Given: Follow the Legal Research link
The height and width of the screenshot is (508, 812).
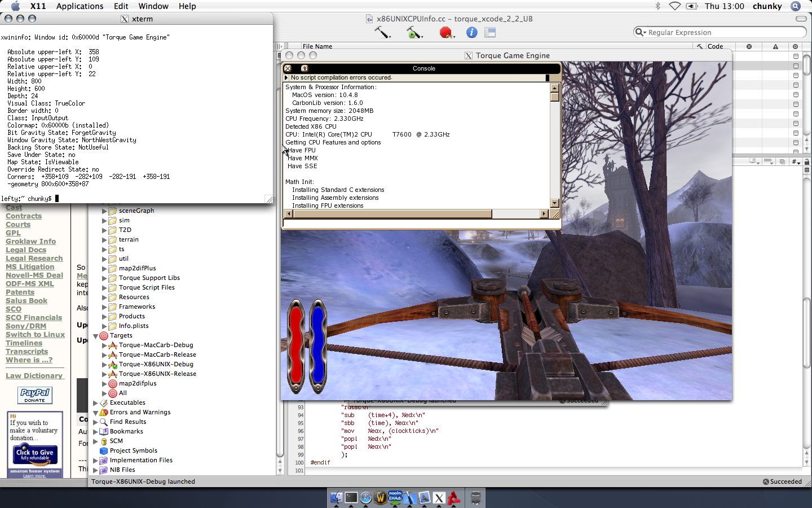Looking at the screenshot, I should pyautogui.click(x=34, y=259).
